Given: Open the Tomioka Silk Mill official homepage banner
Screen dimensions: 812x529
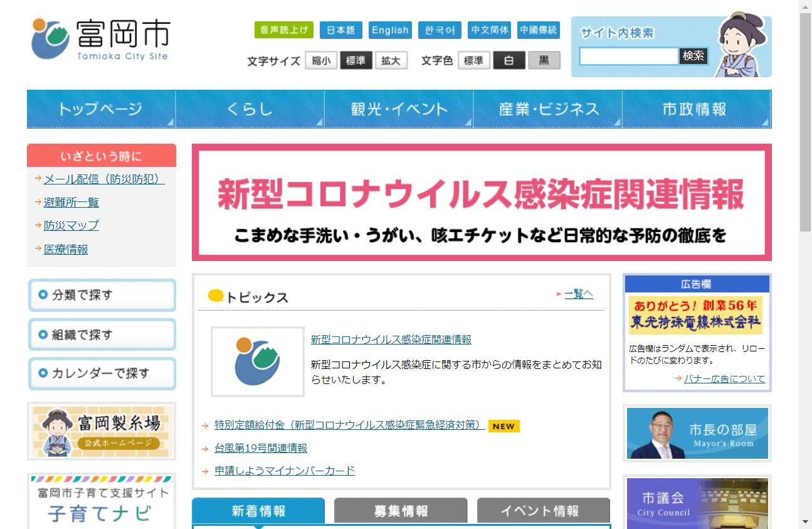Looking at the screenshot, I should coord(102,430).
